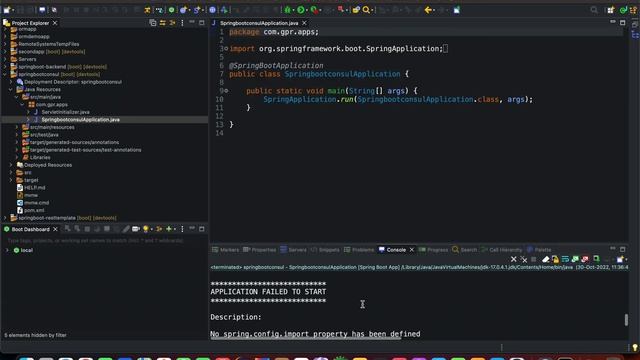Open the Progress tab
Screen dimensions: 640x360
(433, 249)
